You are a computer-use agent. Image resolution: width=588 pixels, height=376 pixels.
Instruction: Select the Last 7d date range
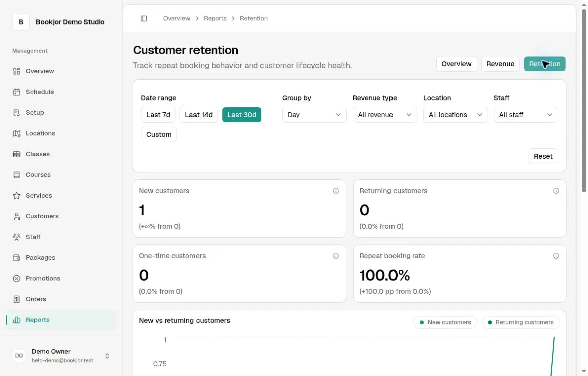158,115
